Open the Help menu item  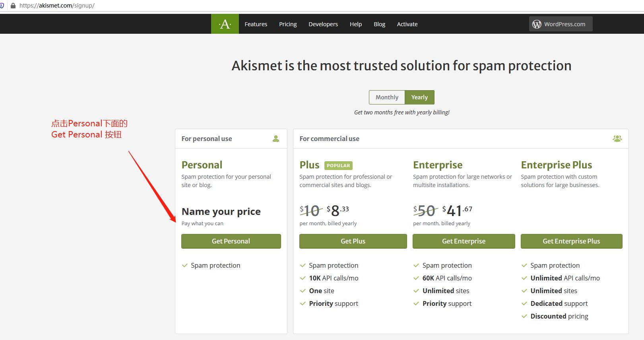tap(356, 24)
